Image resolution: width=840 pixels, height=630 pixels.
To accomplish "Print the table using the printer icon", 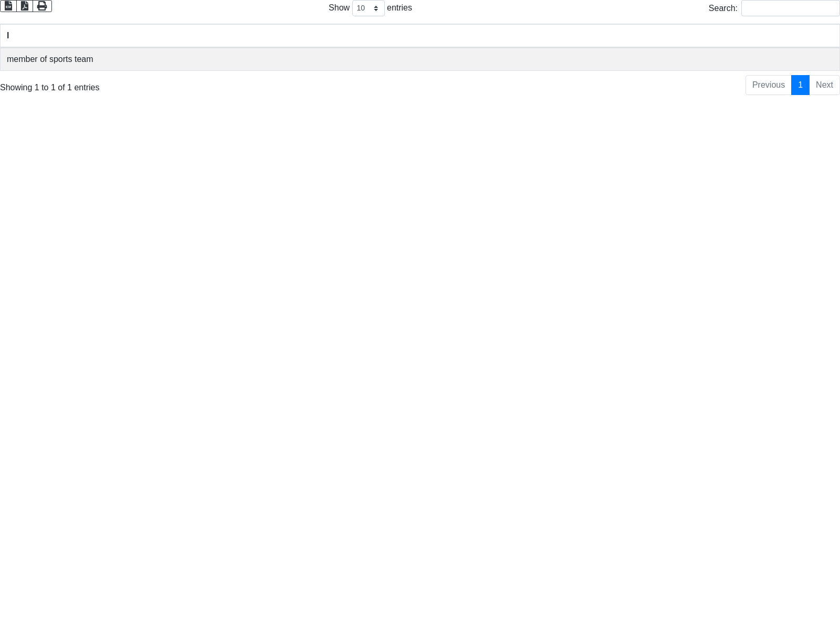I will pyautogui.click(x=42, y=6).
